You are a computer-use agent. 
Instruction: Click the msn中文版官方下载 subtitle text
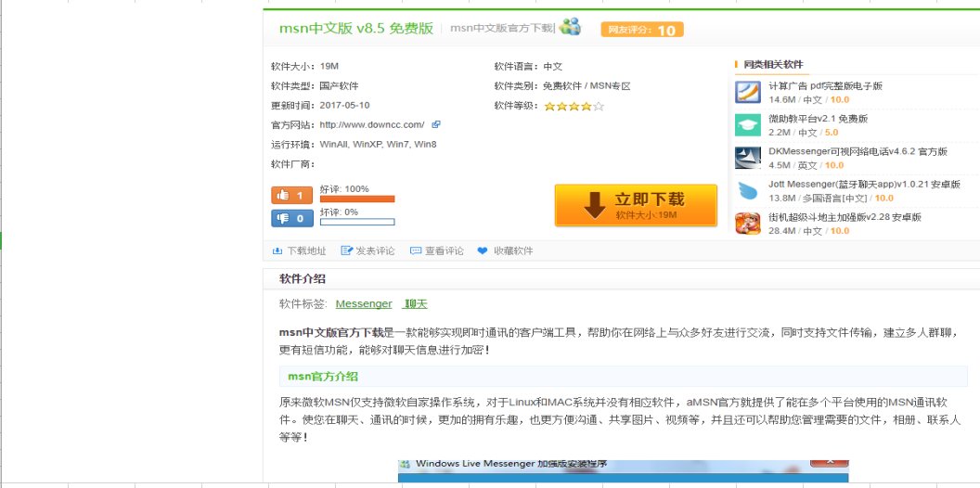point(502,29)
